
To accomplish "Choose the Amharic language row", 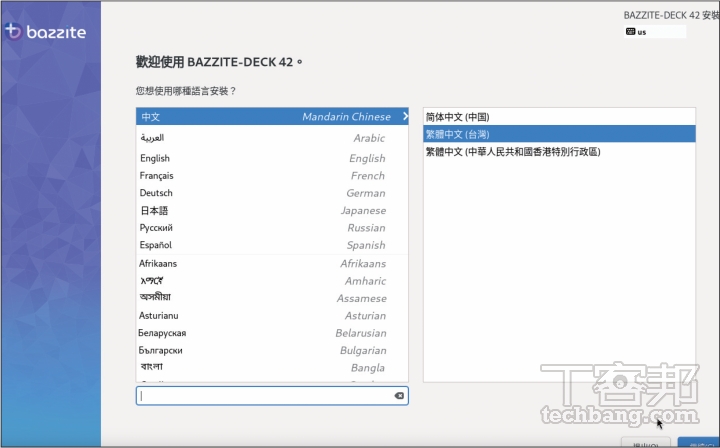I will 272,281.
